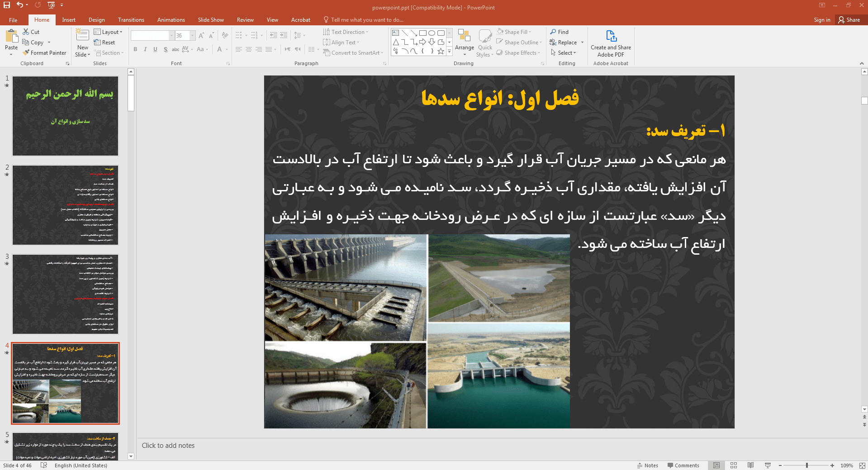Switch to Slide Sorter view
868x470 pixels.
click(734, 465)
